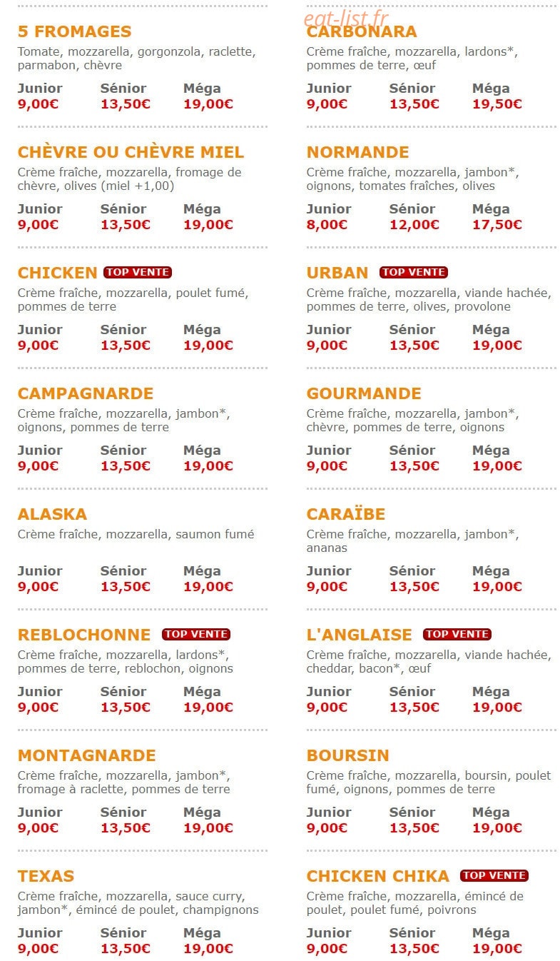Select the ALASKA pizza heading

[x=52, y=514]
